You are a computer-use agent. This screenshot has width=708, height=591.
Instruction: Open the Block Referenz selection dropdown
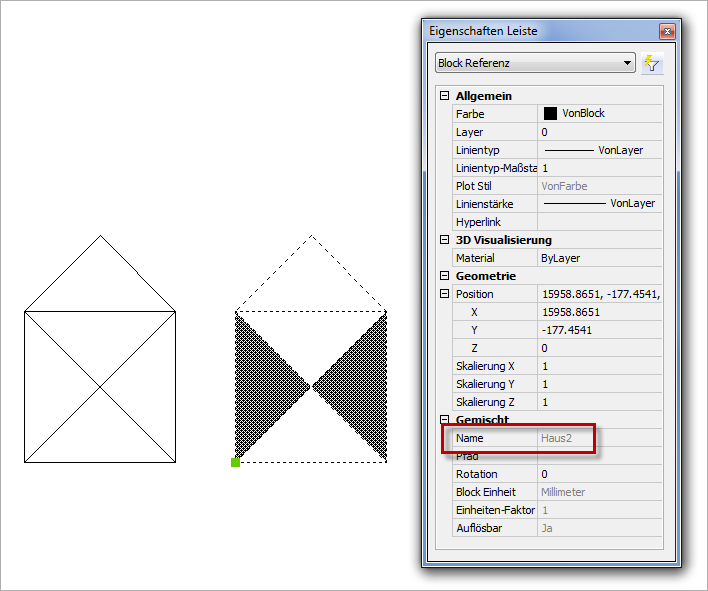click(x=627, y=64)
